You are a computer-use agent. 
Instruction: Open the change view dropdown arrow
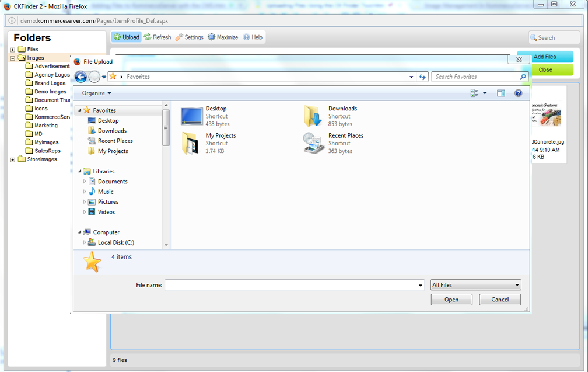tap(485, 93)
